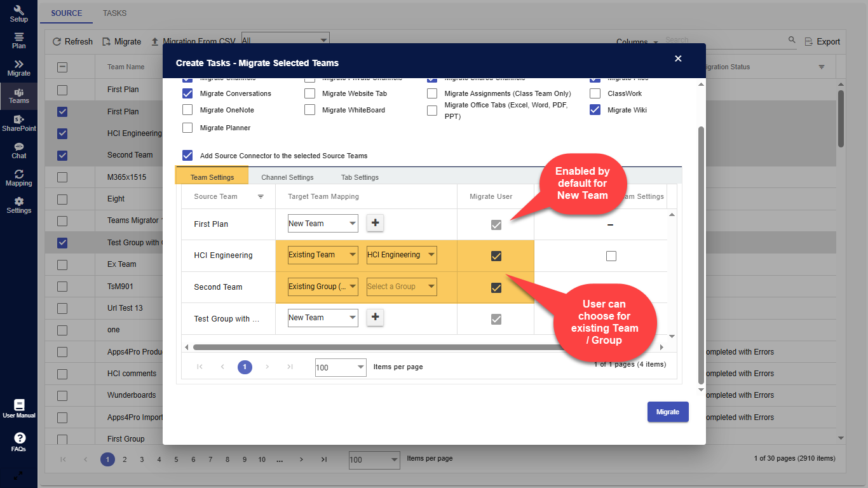Screen dimensions: 868x488
Task: Enable Migrate WhiteBoard checkbox
Action: 309,110
